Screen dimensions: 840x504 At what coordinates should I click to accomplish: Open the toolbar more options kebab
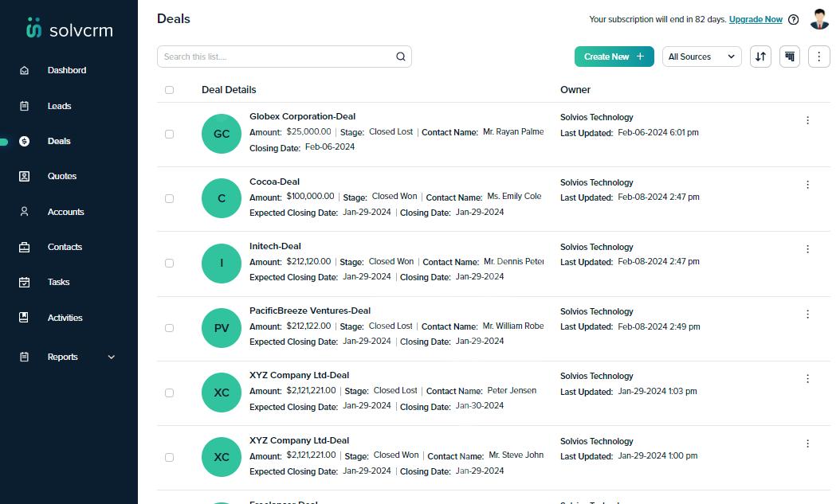[818, 57]
